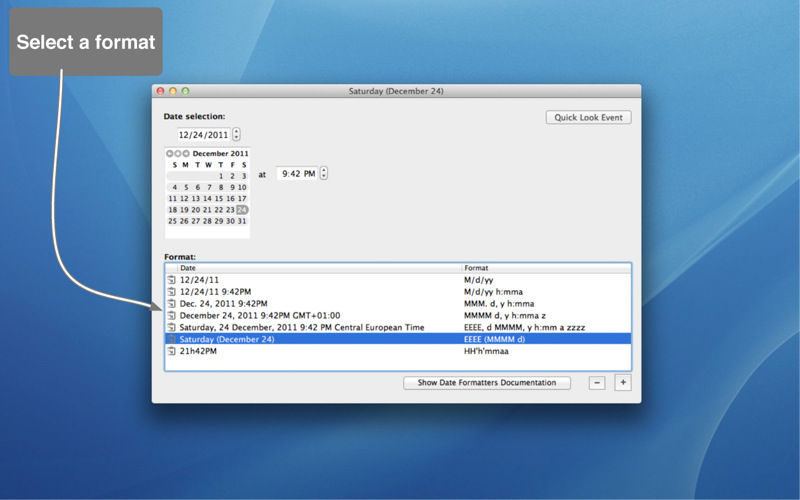Go to previous month in calendar

[170, 154]
